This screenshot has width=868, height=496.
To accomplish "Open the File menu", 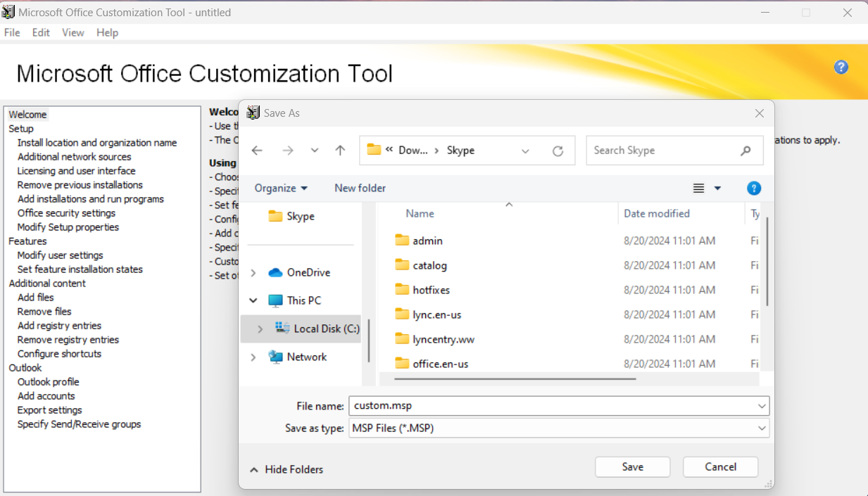I will [12, 32].
